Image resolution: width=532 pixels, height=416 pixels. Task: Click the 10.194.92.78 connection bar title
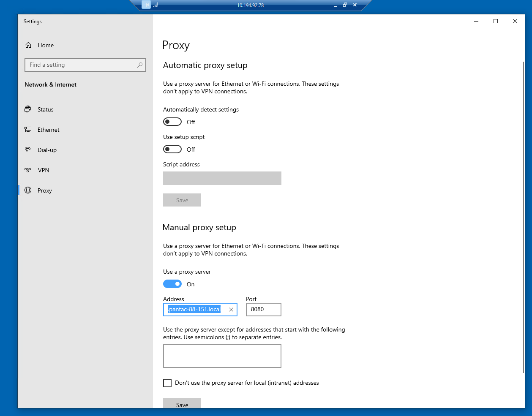(251, 5)
